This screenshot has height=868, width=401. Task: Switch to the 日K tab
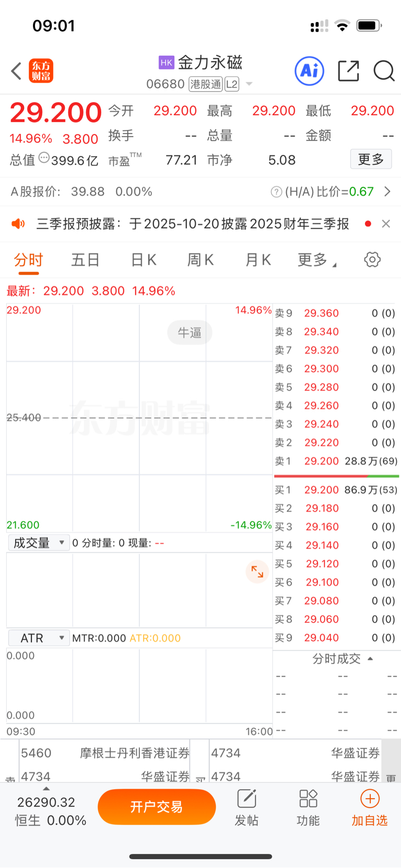click(144, 260)
